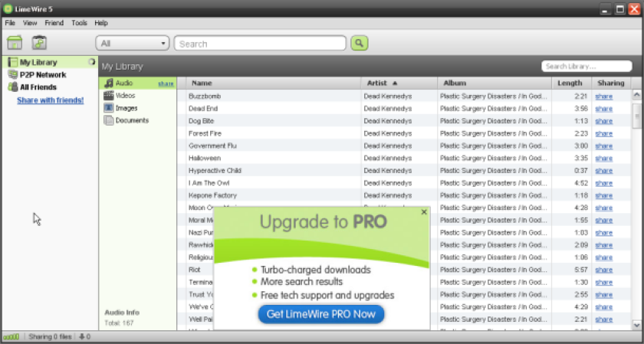Click the share link beside Audio category
The height and width of the screenshot is (344, 644).
(166, 84)
